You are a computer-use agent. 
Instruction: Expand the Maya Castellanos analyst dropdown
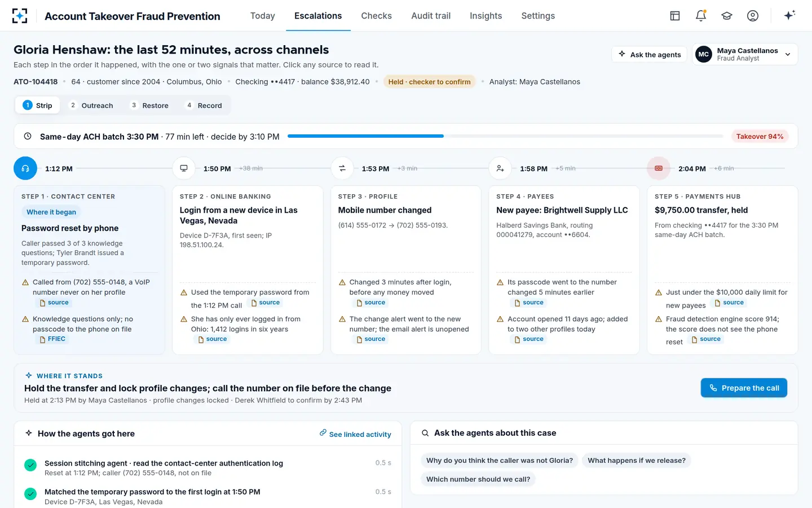pos(744,54)
